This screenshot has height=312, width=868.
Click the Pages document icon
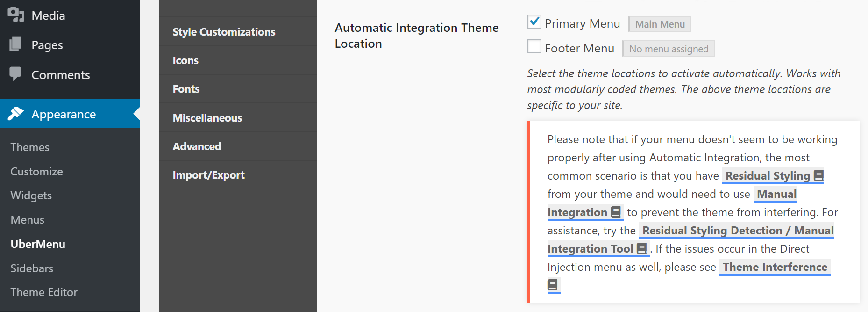tap(15, 44)
